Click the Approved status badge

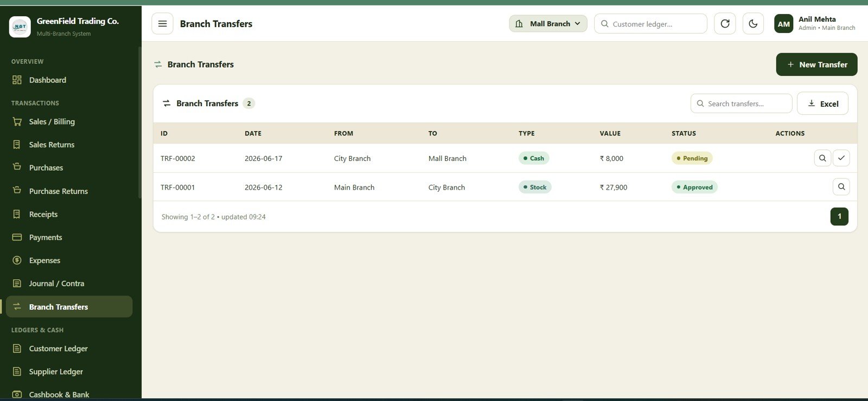(694, 187)
